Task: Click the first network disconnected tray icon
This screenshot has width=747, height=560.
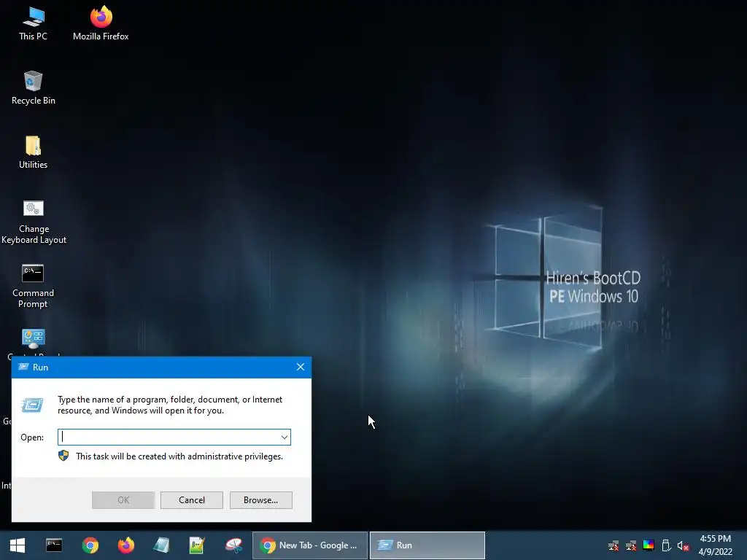Action: 614,545
